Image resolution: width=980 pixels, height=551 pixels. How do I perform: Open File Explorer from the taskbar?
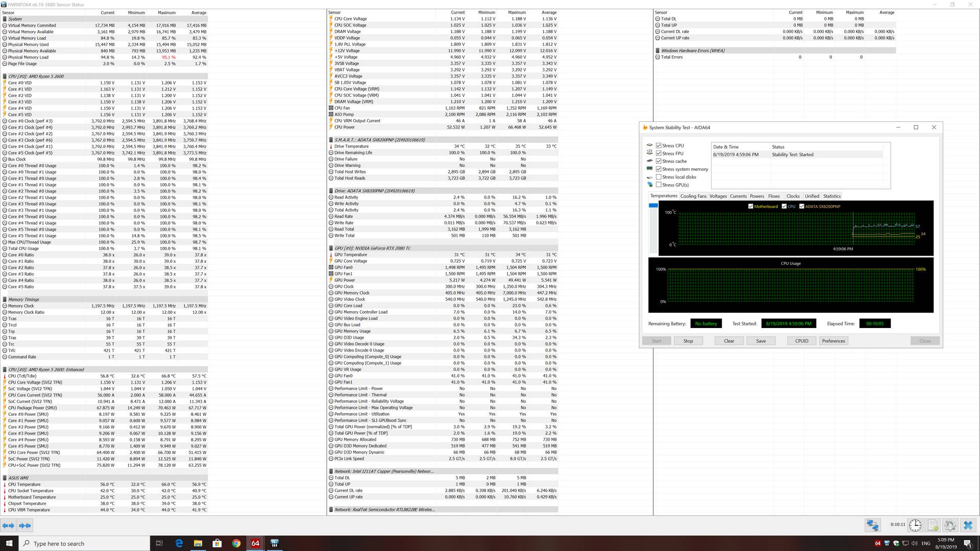198,543
